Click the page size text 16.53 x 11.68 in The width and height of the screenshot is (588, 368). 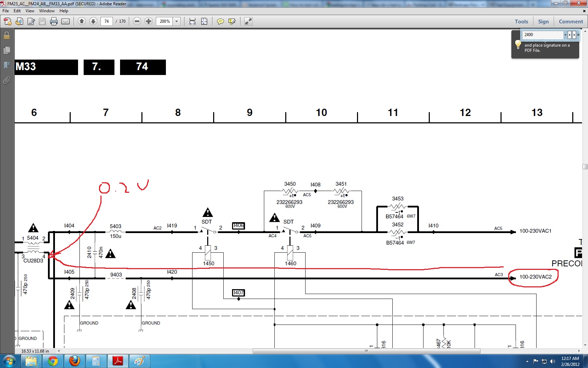[35, 351]
